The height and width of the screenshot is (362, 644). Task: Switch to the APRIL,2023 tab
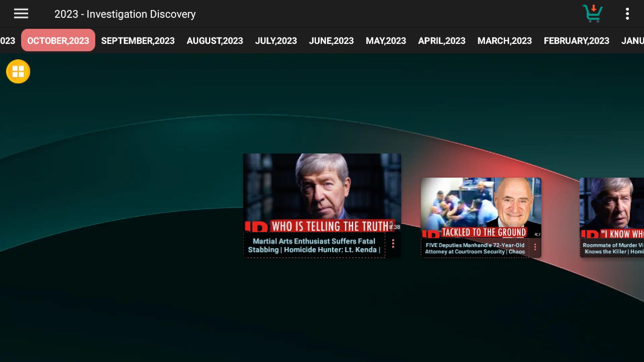click(x=441, y=41)
